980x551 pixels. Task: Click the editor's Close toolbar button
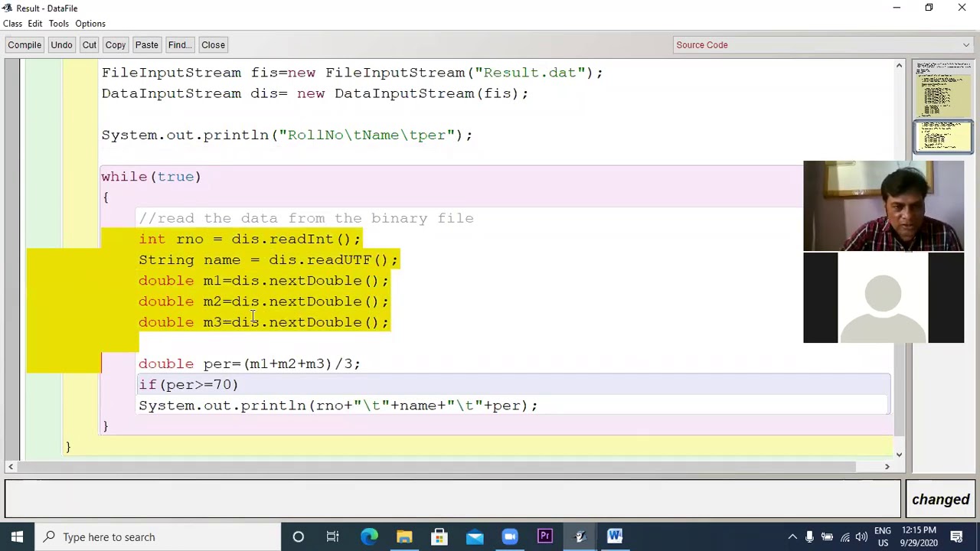[x=213, y=45]
